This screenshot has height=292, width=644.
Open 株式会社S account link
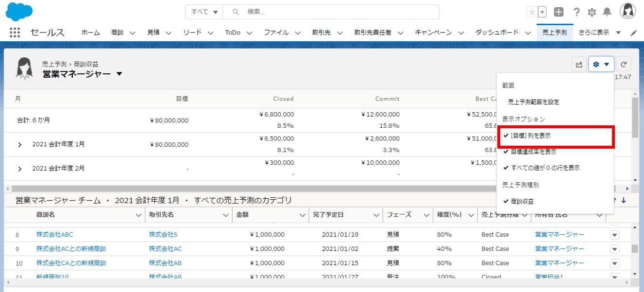163,235
